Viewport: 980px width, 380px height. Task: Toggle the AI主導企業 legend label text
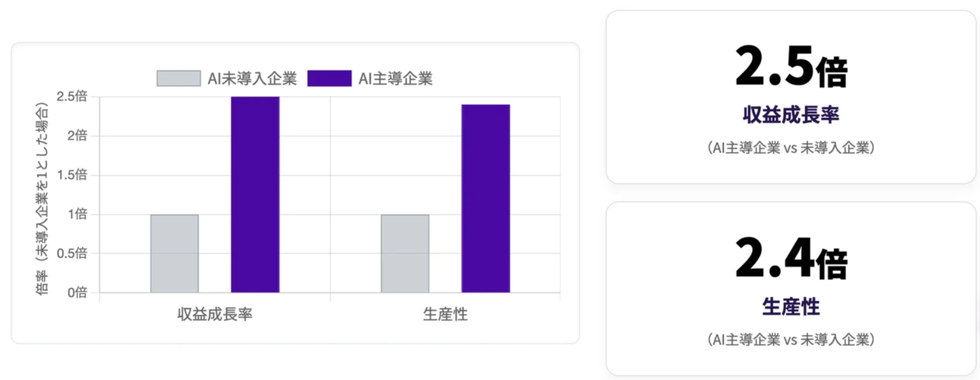[x=395, y=78]
